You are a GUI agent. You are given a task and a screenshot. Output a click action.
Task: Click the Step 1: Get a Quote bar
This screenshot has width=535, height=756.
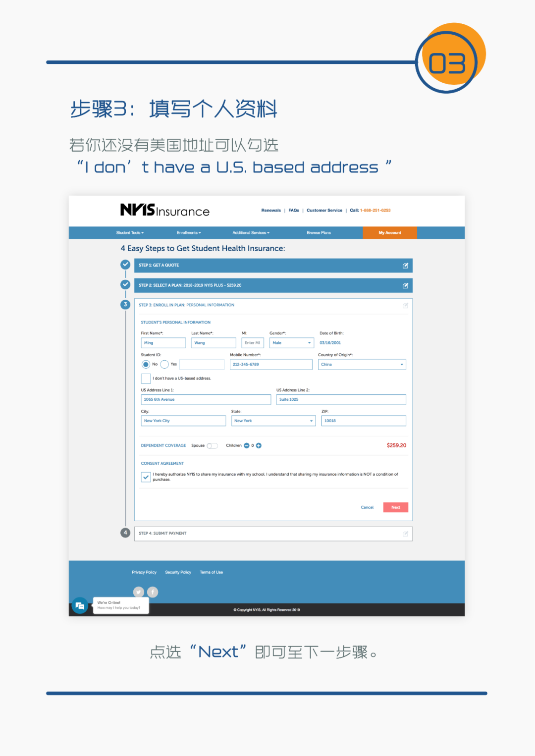[x=273, y=266]
